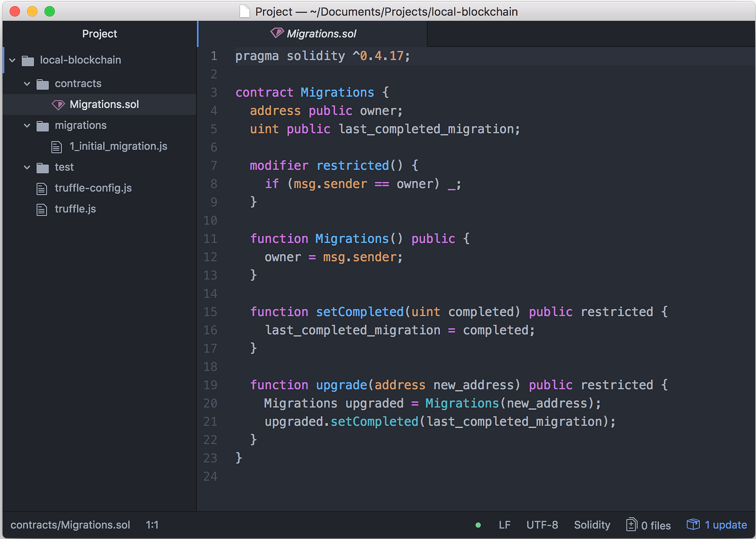Collapse the test folder chevron
Screen dimensions: 756x539
[x=27, y=167]
